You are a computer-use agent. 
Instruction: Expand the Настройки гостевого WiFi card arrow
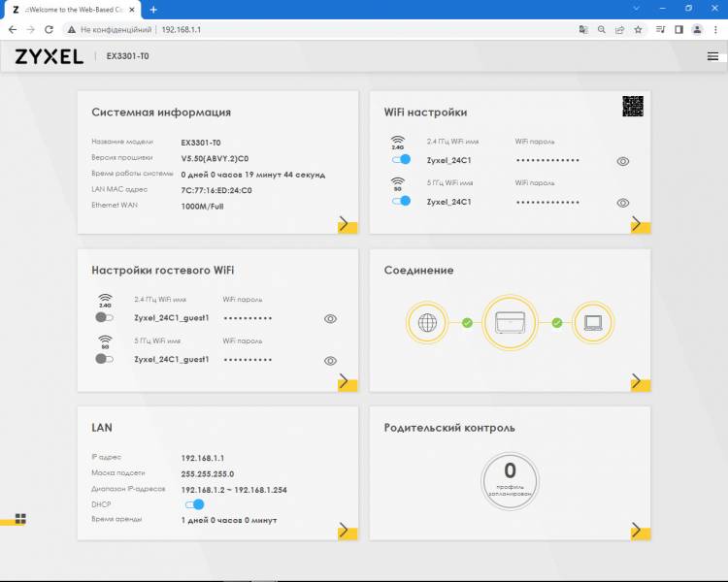click(347, 382)
